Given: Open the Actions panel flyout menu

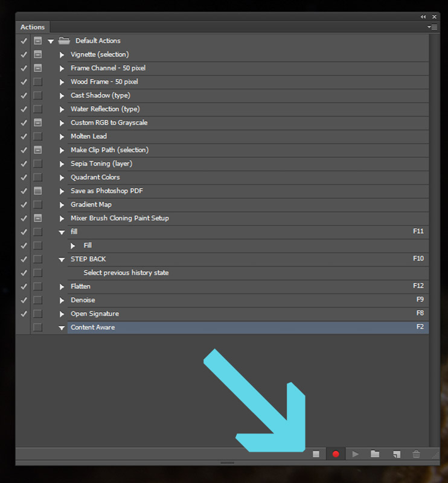Looking at the screenshot, I should tap(432, 27).
